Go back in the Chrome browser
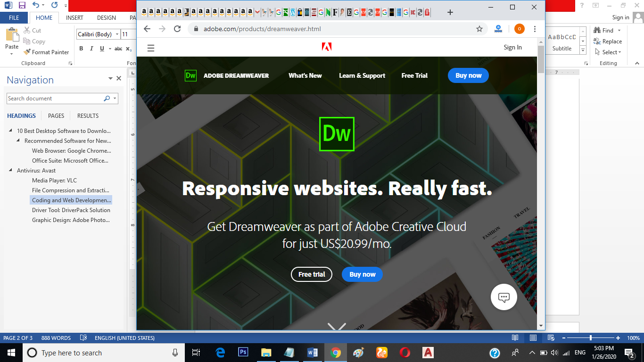The width and height of the screenshot is (644, 362). (147, 29)
